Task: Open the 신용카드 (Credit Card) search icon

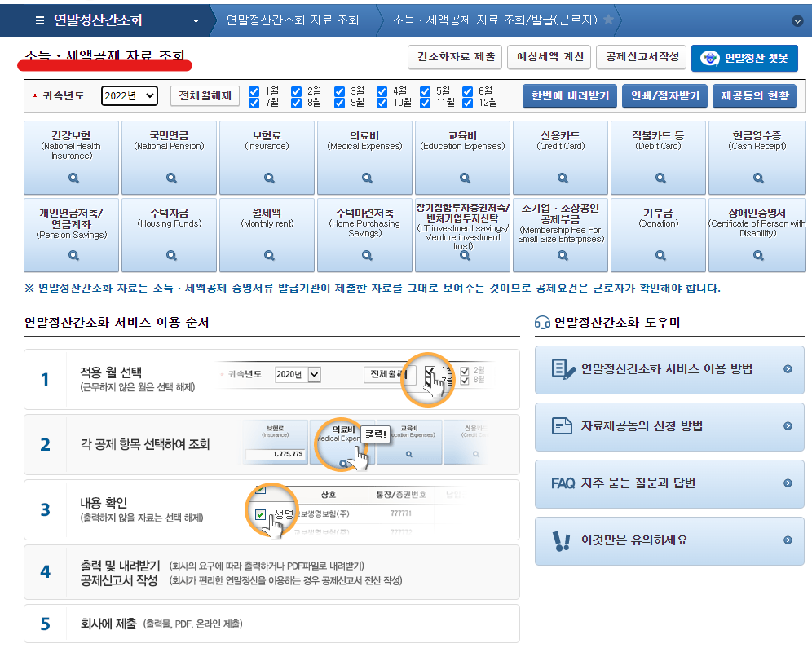Action: pos(560,178)
